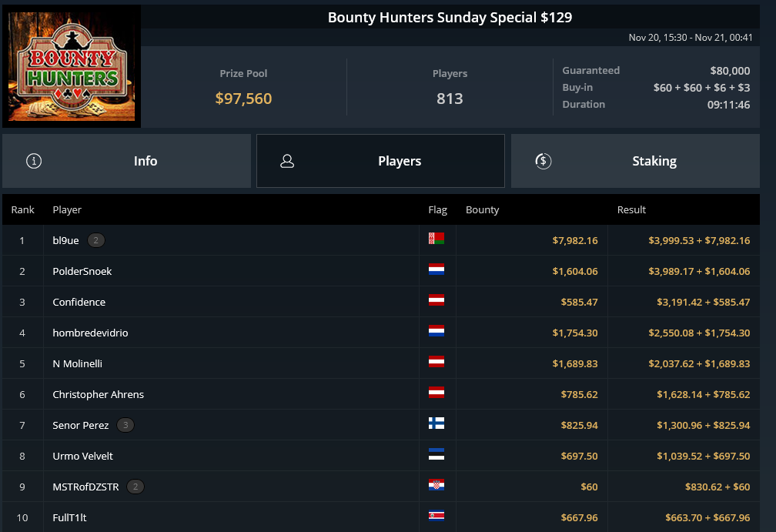776x532 pixels.
Task: Click Belarus flag next to bl9ue
Action: (x=436, y=239)
